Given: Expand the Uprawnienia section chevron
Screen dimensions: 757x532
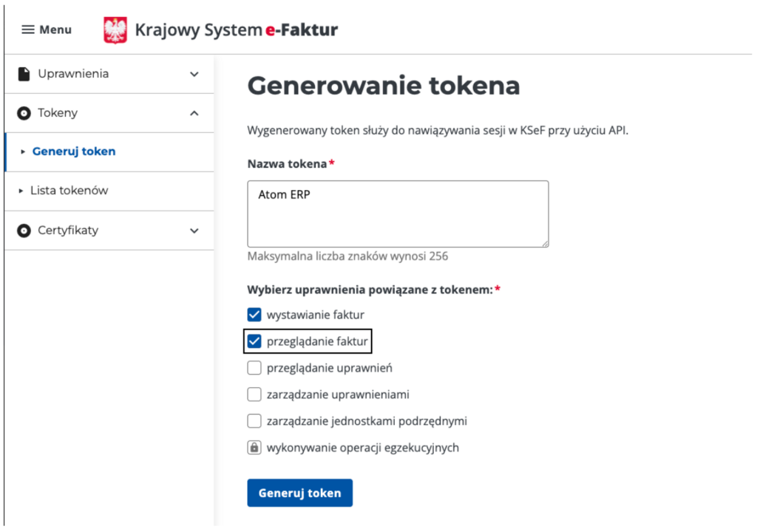Looking at the screenshot, I should (194, 74).
